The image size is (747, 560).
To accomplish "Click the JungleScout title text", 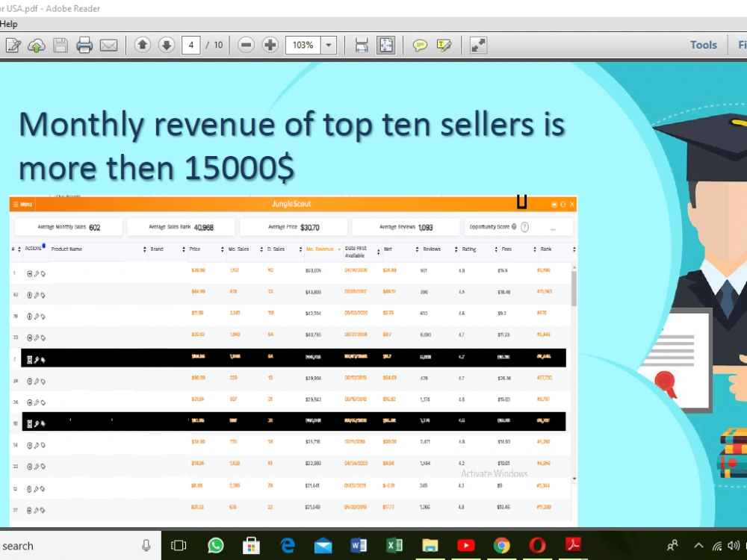I will point(291,204).
